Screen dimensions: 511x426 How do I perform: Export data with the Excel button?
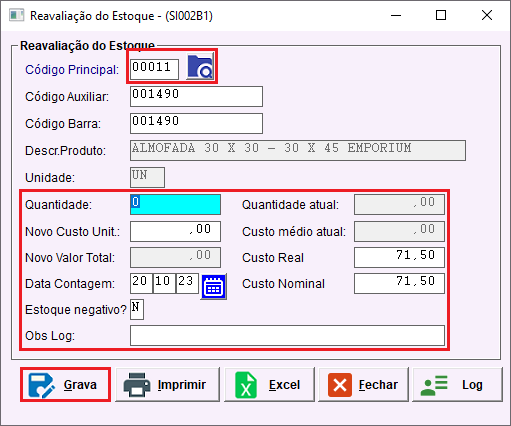click(x=269, y=385)
